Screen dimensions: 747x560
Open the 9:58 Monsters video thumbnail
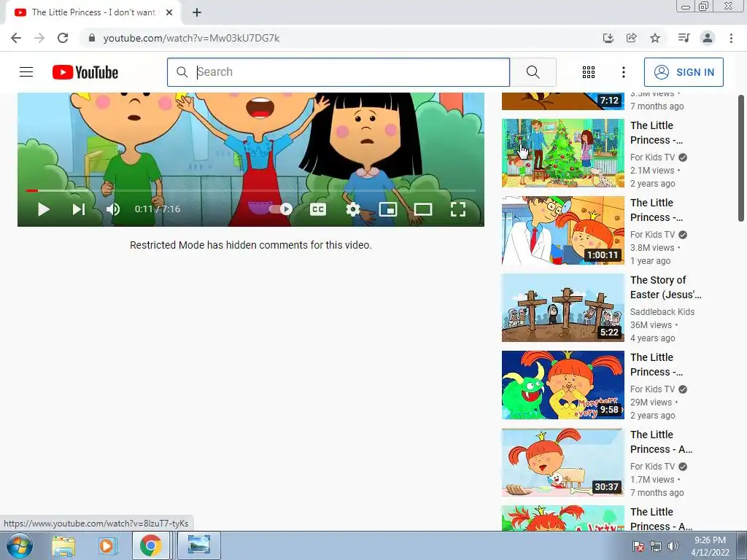562,385
